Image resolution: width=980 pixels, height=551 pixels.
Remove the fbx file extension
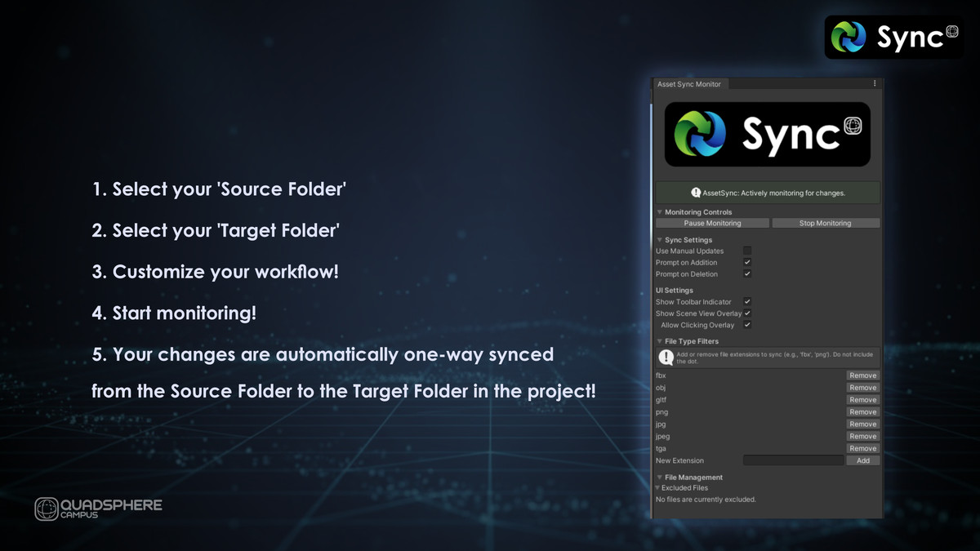point(862,375)
